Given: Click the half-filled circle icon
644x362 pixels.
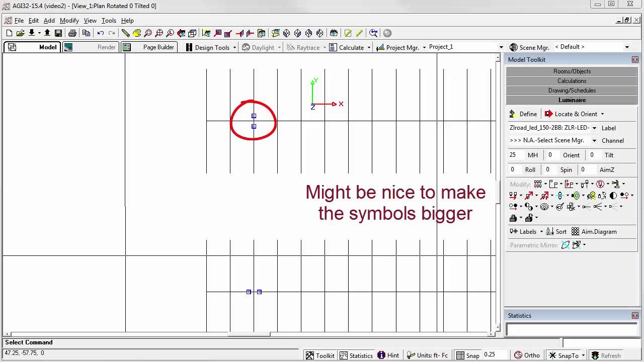Looking at the screenshot, I should point(613,195).
